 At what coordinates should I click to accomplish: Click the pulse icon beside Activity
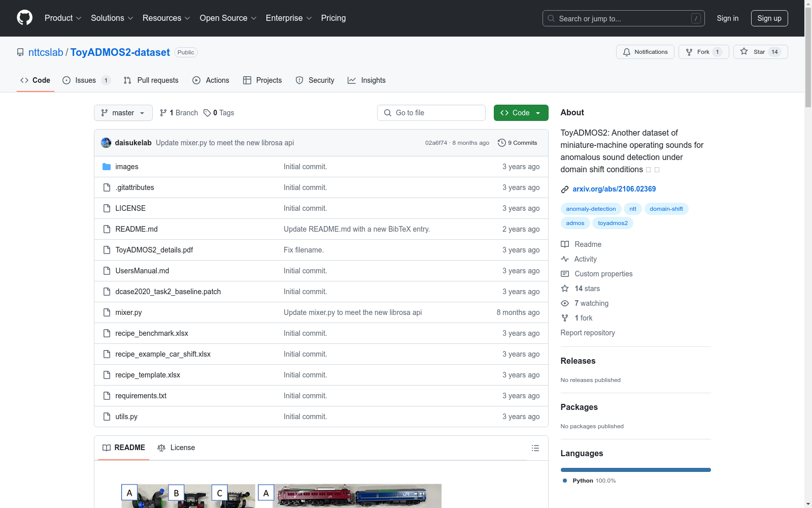565,259
